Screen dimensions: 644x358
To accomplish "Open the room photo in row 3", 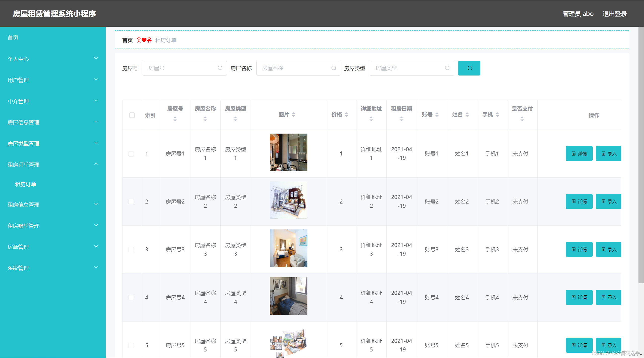I will tap(288, 248).
